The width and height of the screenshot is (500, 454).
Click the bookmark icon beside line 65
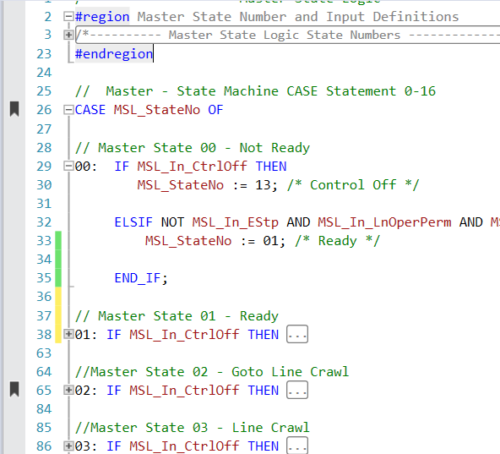pos(14,389)
